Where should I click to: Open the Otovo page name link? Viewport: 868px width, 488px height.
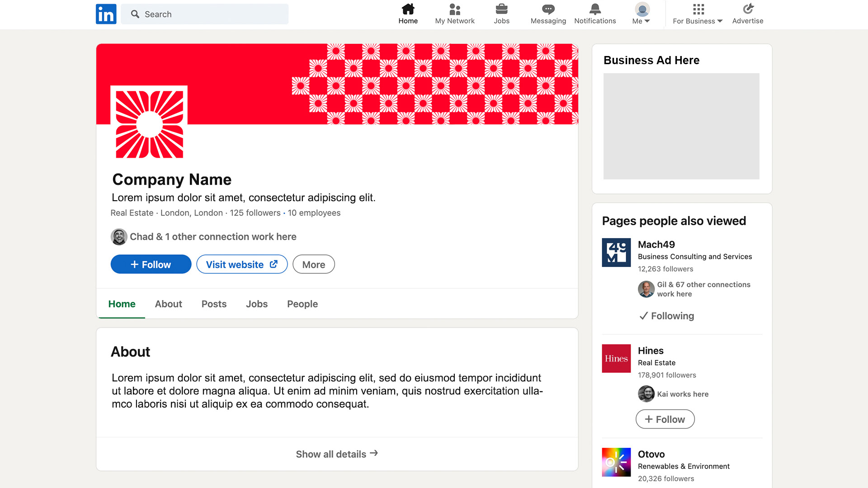point(651,454)
